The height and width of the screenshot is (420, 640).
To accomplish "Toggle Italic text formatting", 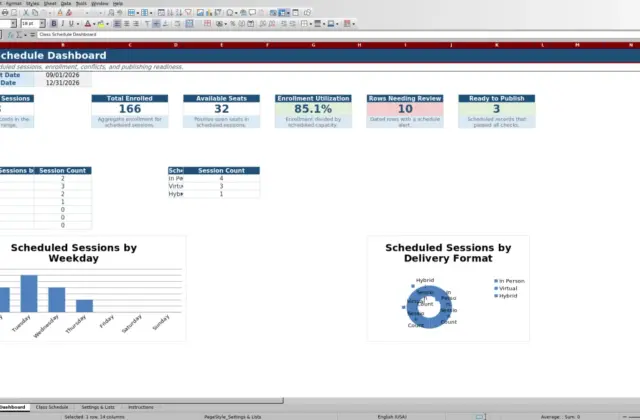I will [62, 24].
